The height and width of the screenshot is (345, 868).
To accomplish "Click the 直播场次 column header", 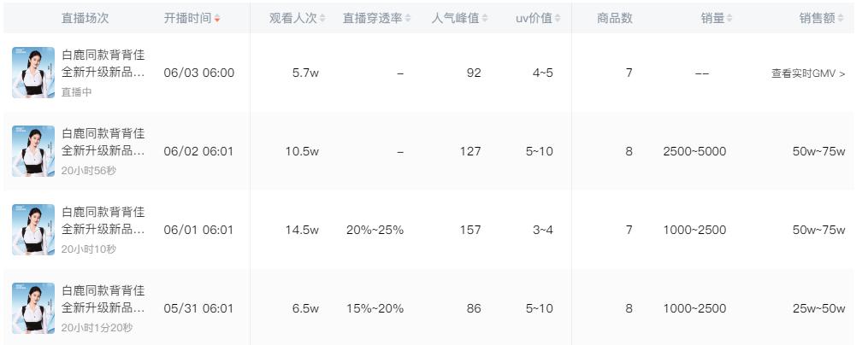I will [x=85, y=18].
